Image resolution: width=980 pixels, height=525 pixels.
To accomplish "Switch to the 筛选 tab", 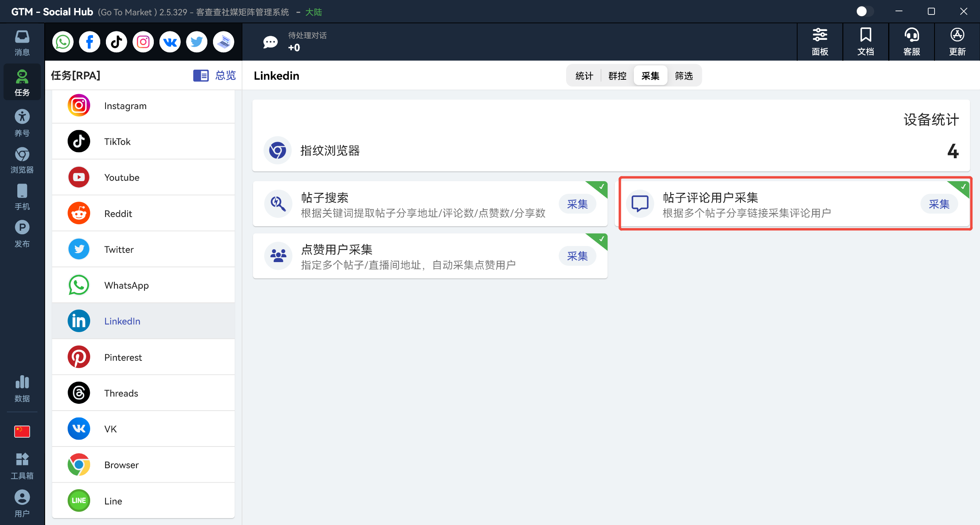I will click(684, 76).
